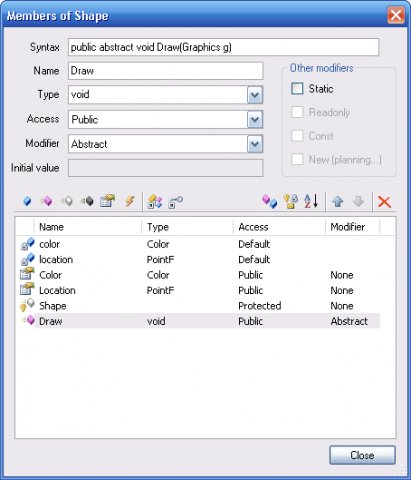Click the New Property toolbar icon
This screenshot has width=411, height=480.
click(107, 201)
